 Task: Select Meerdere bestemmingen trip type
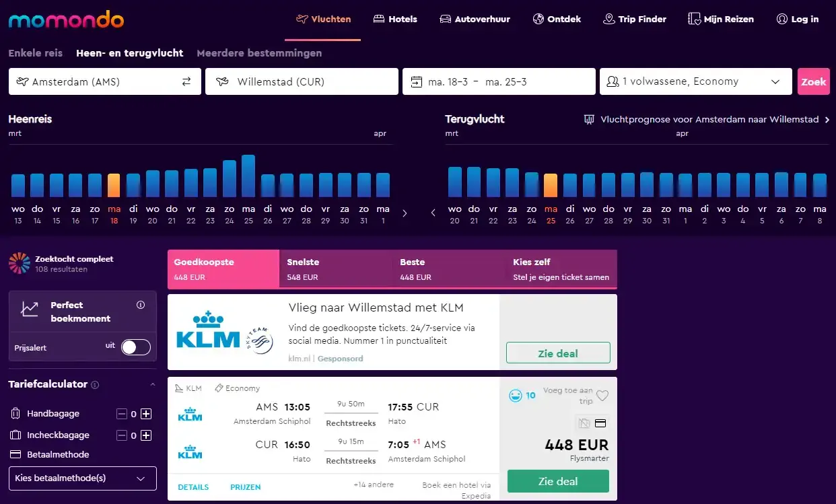coord(259,53)
